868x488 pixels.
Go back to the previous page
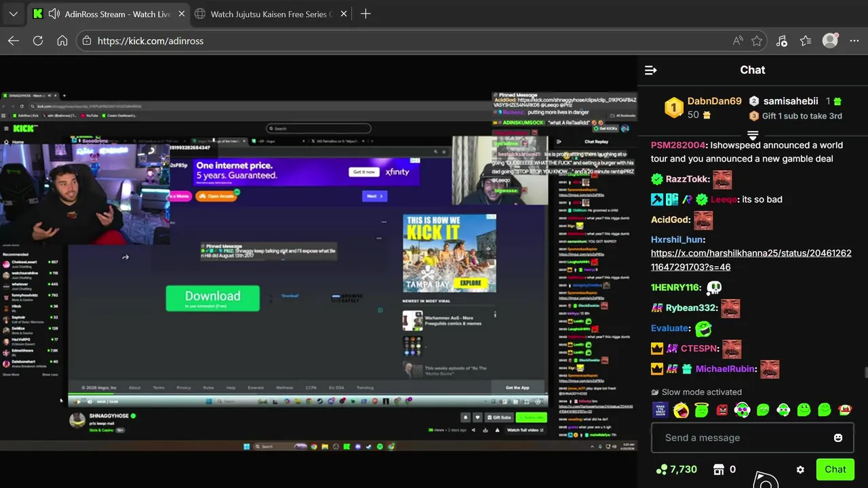(14, 41)
